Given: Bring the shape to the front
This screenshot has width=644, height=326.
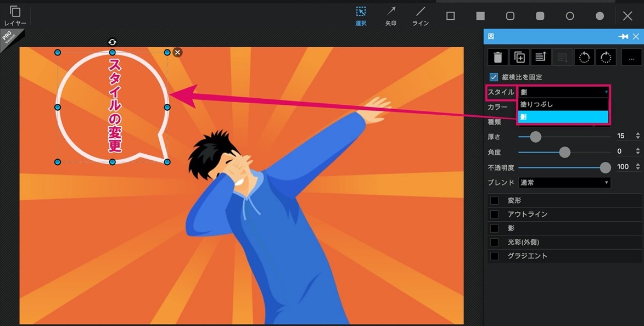Looking at the screenshot, I should pos(541,58).
